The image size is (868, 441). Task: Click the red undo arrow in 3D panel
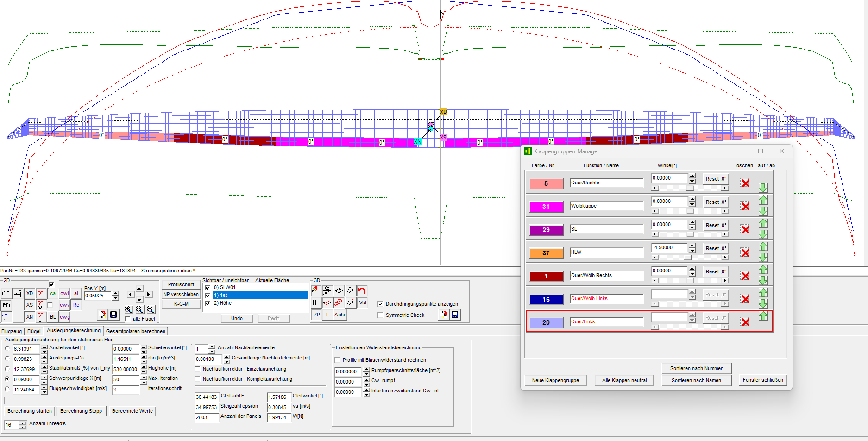[362, 290]
